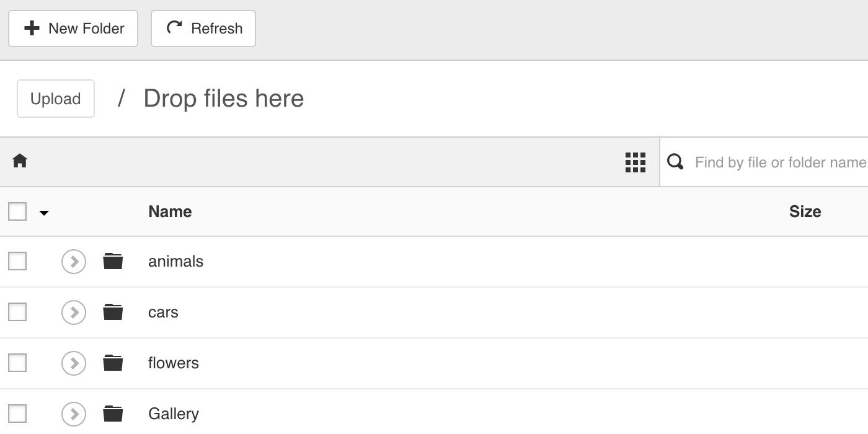Check the flowers folder checkbox

click(17, 363)
